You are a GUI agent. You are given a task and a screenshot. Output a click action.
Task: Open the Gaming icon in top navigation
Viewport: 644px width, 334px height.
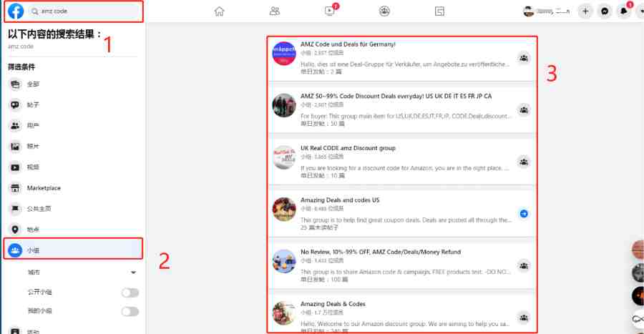(x=439, y=11)
